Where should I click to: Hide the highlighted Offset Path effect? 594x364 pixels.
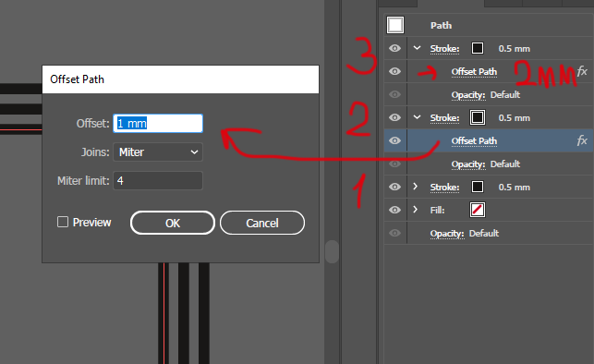394,140
